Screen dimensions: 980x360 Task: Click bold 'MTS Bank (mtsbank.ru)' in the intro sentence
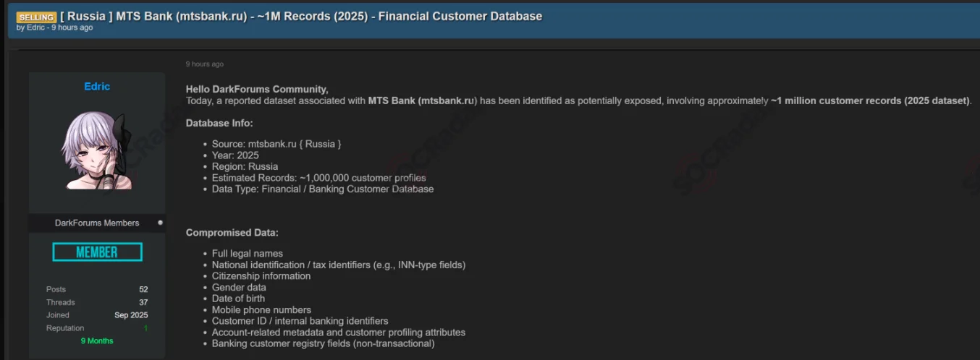(423, 100)
